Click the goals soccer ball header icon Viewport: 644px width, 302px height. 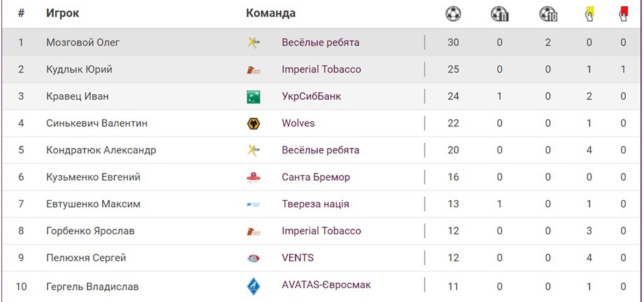(453, 13)
